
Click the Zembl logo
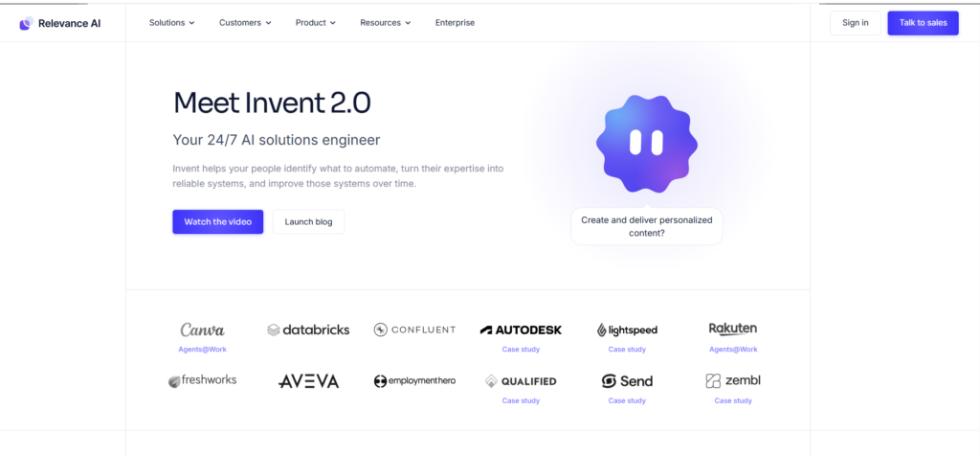733,380
